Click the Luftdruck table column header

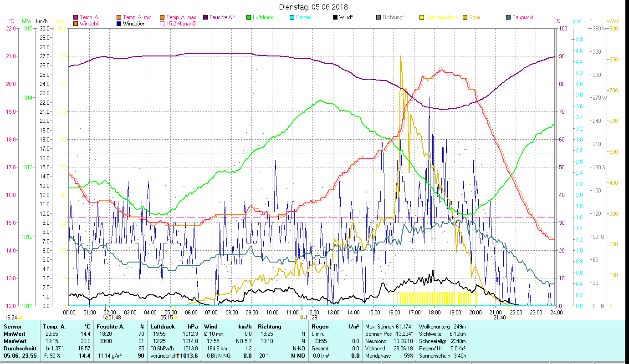(163, 327)
